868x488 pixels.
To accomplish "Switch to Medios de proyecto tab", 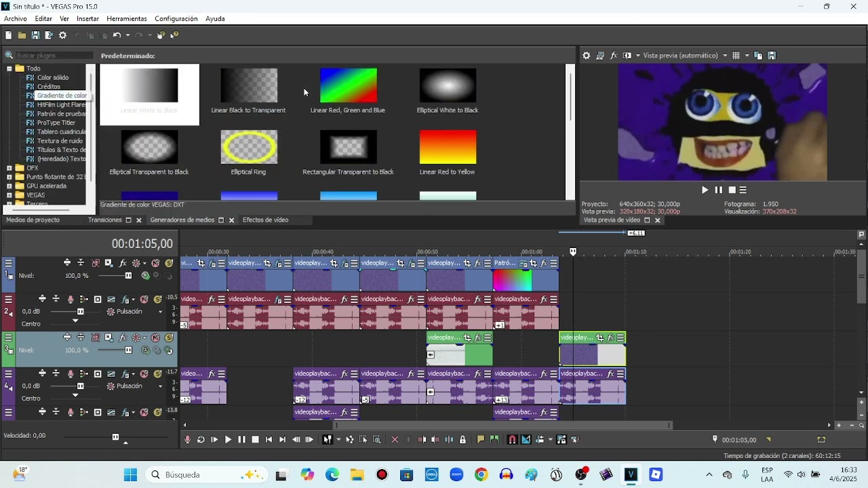I will pos(33,220).
